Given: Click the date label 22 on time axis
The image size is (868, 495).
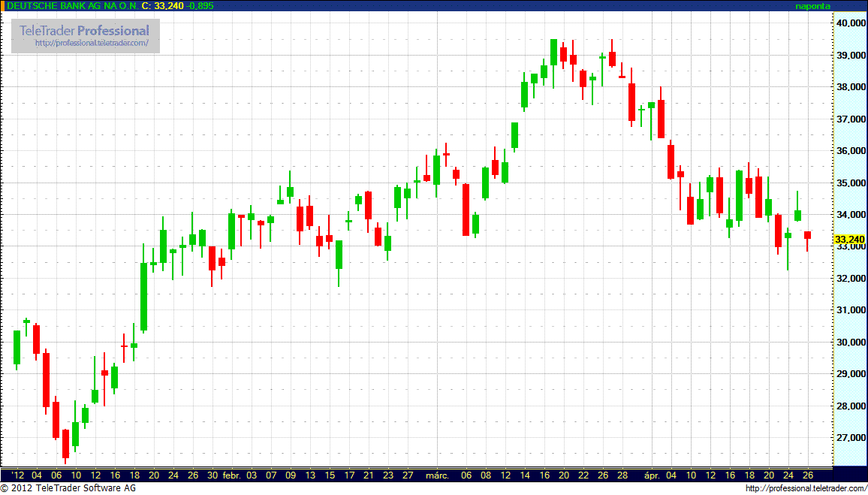Looking at the screenshot, I should [583, 475].
